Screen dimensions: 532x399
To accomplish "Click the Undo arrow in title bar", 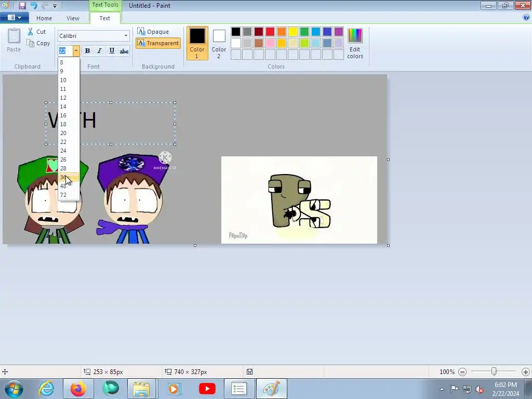I will point(34,5).
